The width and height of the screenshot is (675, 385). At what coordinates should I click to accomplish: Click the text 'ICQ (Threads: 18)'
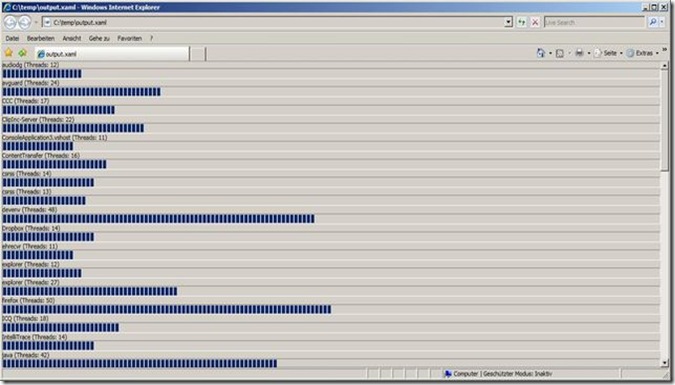click(x=25, y=319)
